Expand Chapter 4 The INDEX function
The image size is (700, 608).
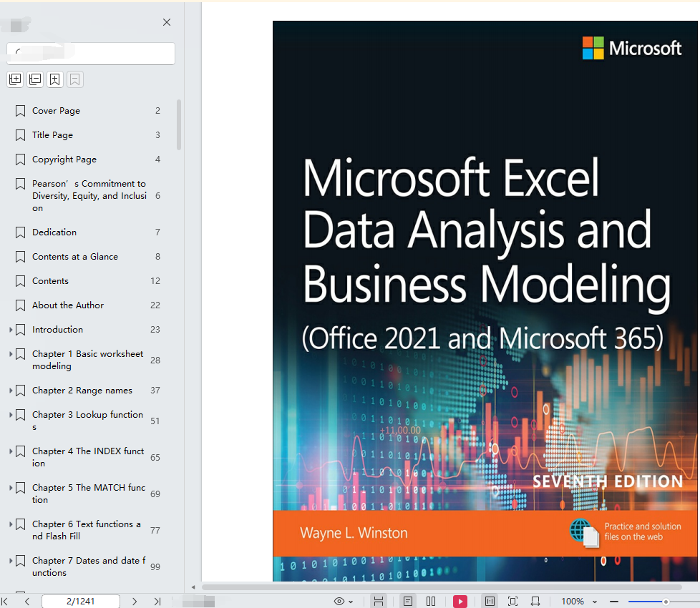click(11, 451)
